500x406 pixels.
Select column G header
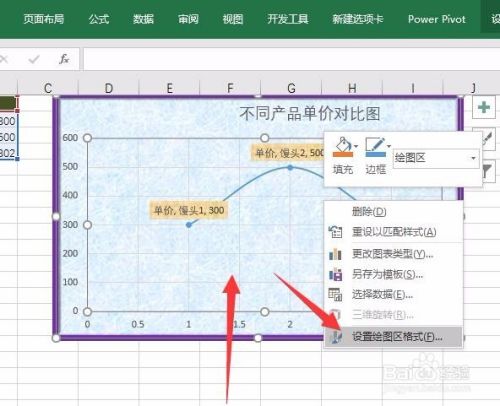click(291, 88)
